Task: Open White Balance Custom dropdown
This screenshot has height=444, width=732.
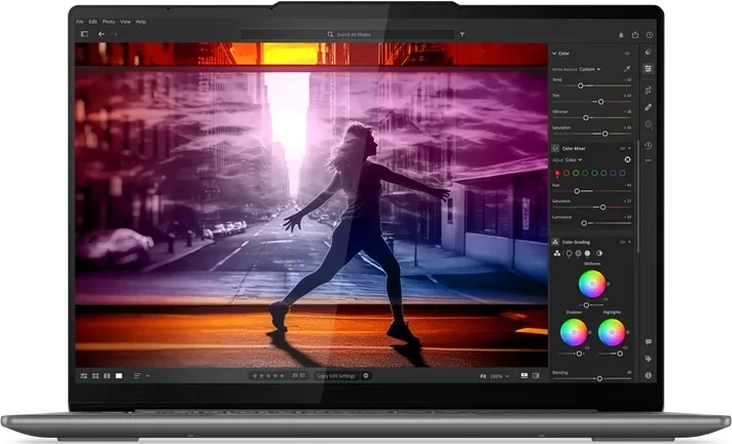Action: point(590,69)
